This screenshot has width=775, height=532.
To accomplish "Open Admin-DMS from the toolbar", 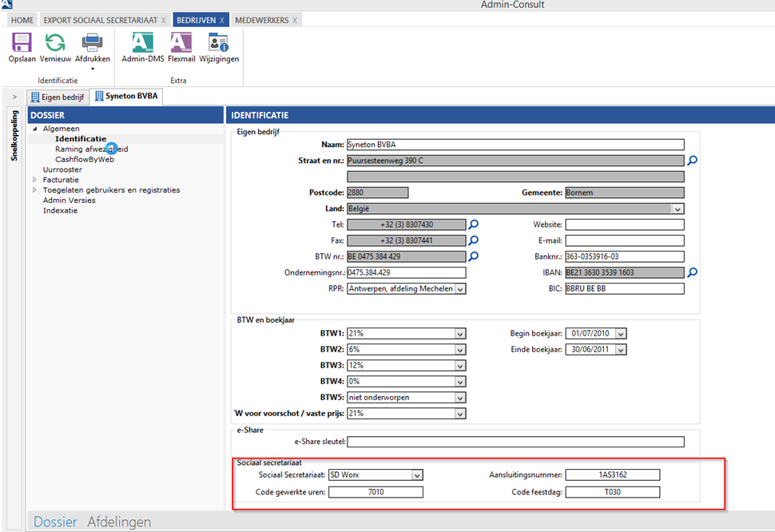I will point(142,43).
